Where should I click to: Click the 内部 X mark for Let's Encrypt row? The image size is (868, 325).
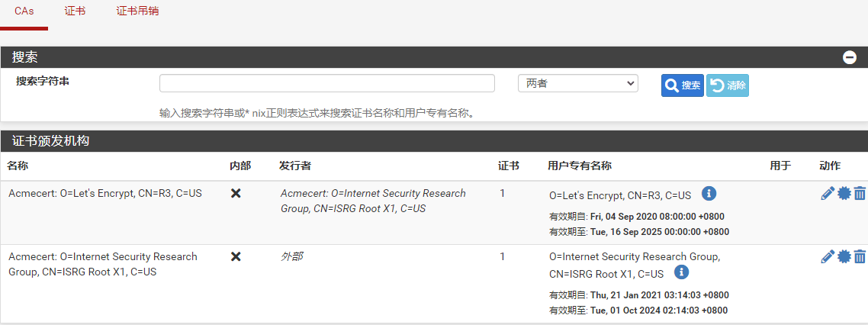236,194
